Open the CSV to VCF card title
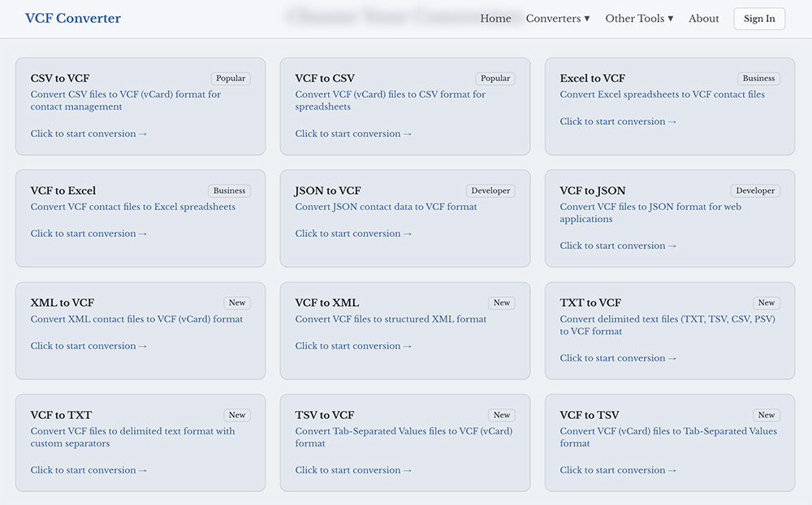This screenshot has height=505, width=812. click(x=60, y=78)
